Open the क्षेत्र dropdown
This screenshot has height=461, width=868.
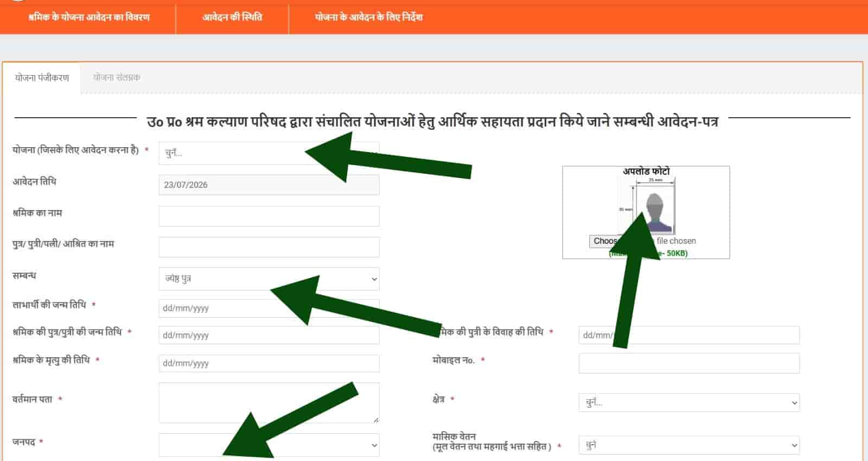tap(689, 402)
